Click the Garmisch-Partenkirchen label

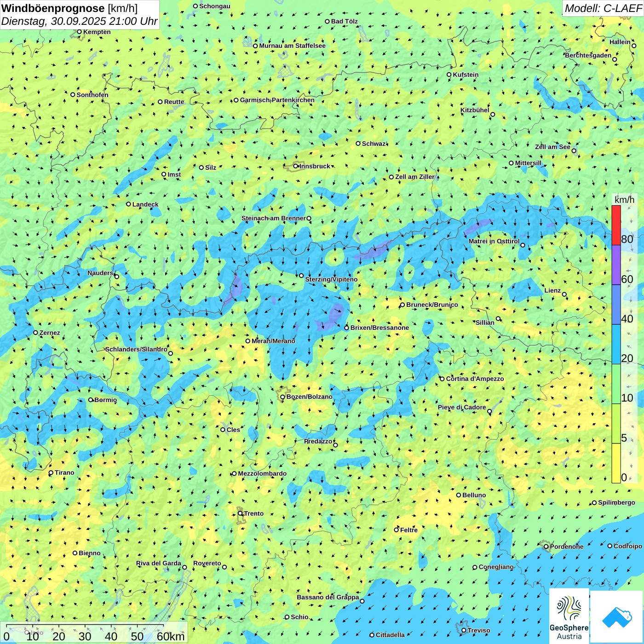(x=277, y=100)
